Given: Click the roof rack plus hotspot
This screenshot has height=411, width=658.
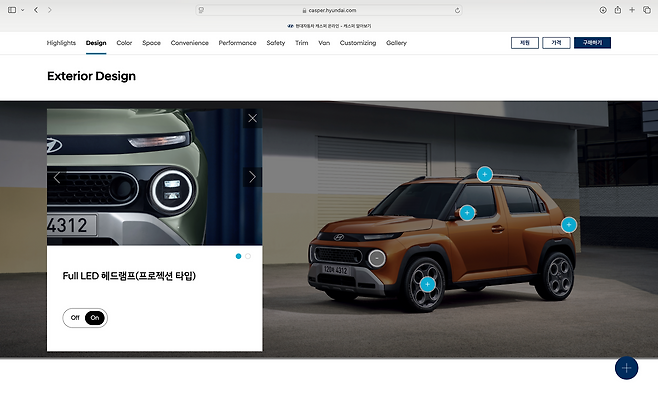Looking at the screenshot, I should click(x=484, y=174).
